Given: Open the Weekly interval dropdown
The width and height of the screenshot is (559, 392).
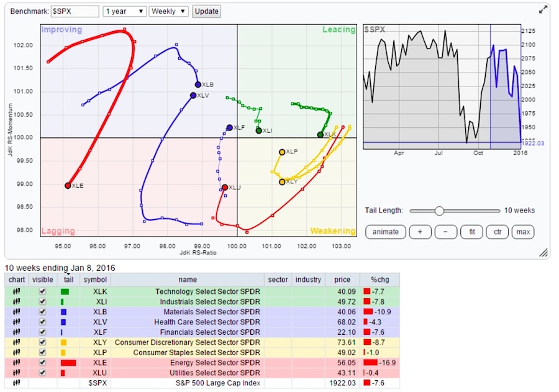Looking at the screenshot, I should [168, 11].
